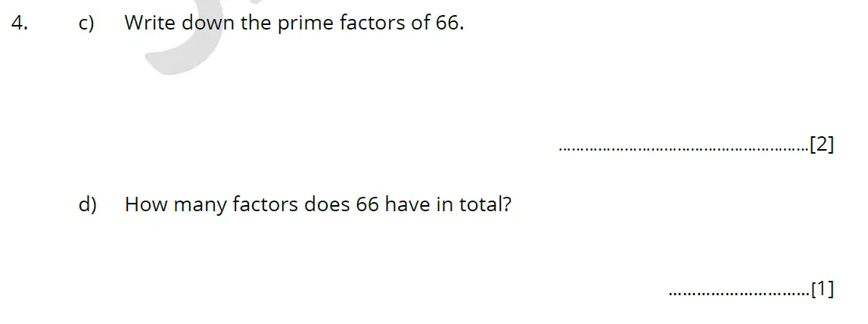Click the dotted answer line for part c
Image resolution: width=868 pixels, height=324 pixels.
click(683, 149)
